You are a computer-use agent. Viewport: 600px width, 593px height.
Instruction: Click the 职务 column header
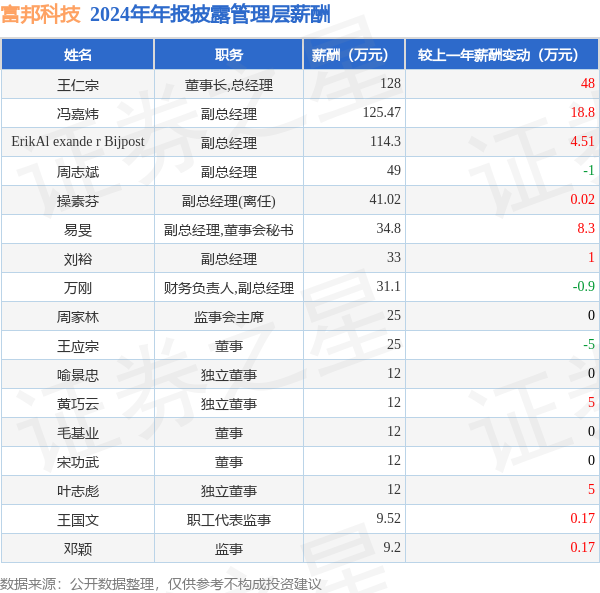point(228,55)
